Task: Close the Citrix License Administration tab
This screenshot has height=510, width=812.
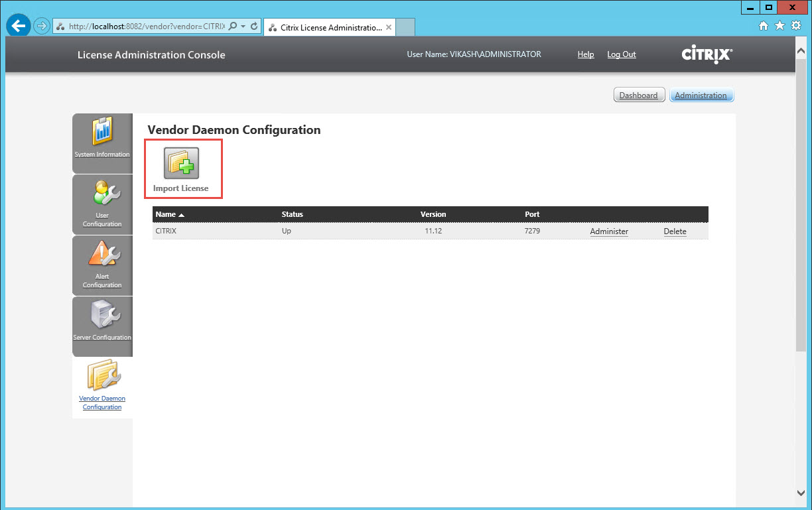Action: [x=389, y=27]
